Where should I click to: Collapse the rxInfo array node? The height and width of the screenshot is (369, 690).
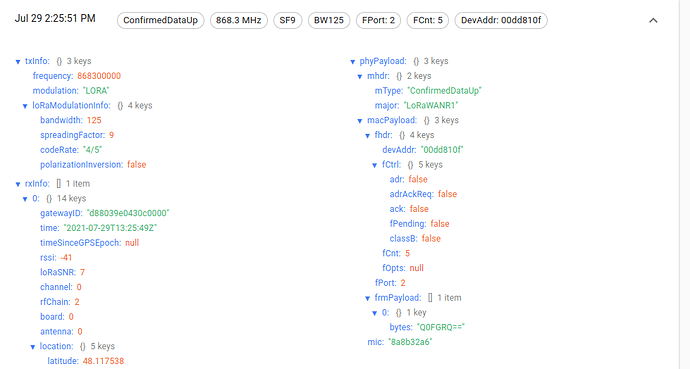[x=18, y=184]
